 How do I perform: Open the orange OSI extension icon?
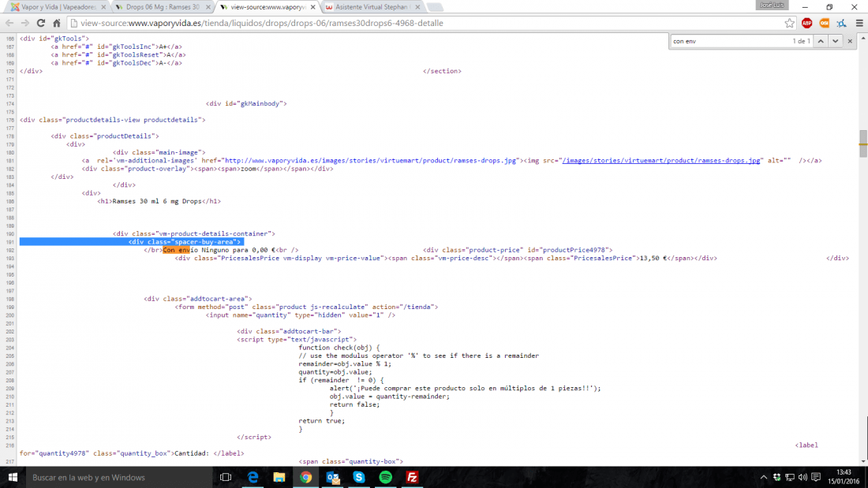click(825, 23)
